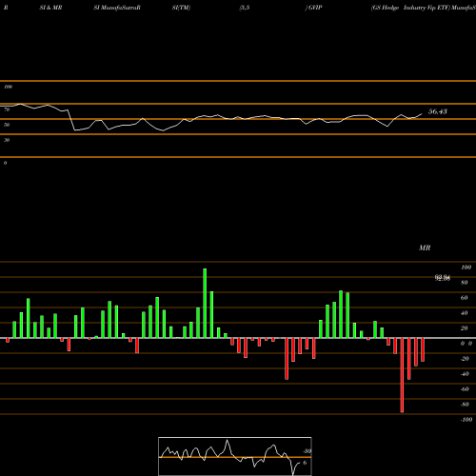
Task: Click the MR axis label -40
Action: tap(465, 374)
